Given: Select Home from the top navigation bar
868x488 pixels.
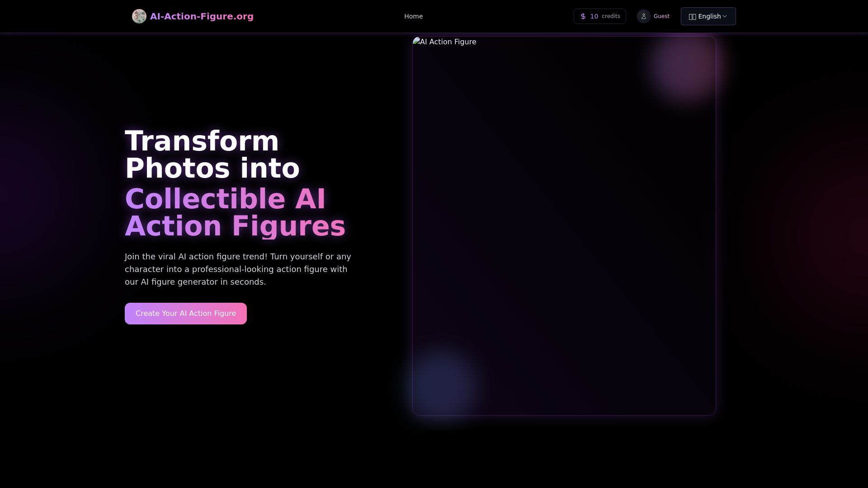Looking at the screenshot, I should click(x=413, y=16).
